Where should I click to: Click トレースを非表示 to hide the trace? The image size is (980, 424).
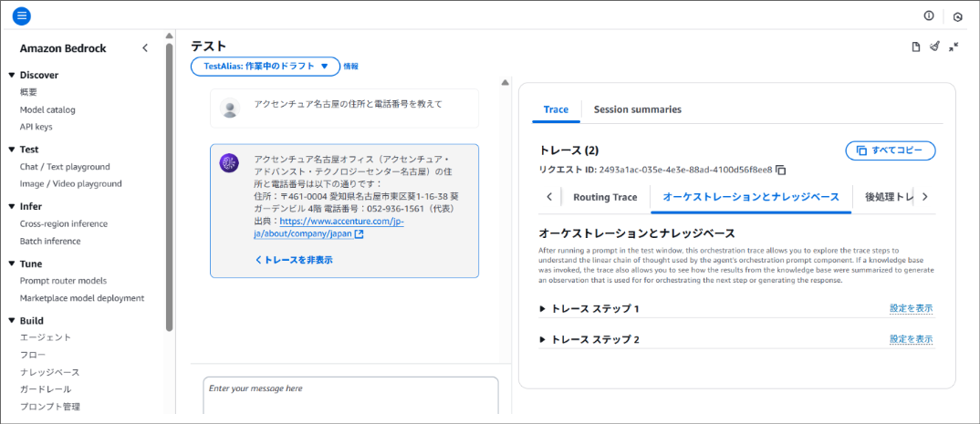pos(294,260)
